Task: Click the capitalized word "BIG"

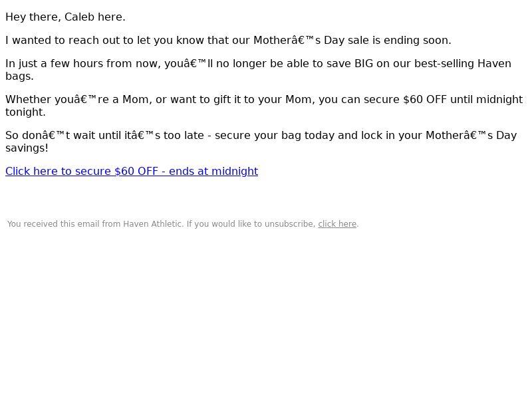Action: pos(364,64)
